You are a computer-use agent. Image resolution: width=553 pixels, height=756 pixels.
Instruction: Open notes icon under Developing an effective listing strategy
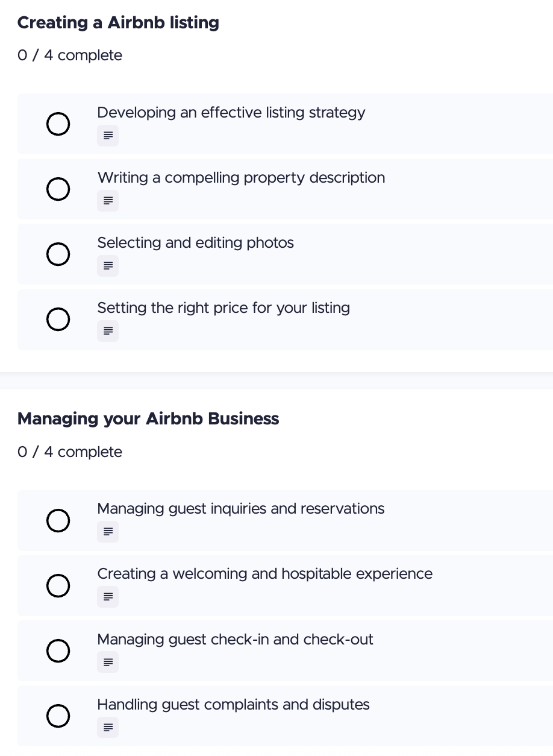coord(108,136)
